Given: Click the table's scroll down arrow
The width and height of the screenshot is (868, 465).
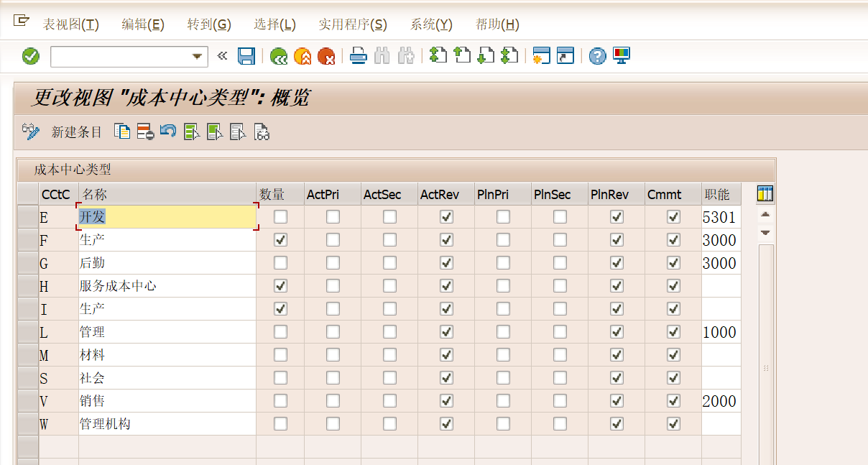Looking at the screenshot, I should [x=765, y=232].
